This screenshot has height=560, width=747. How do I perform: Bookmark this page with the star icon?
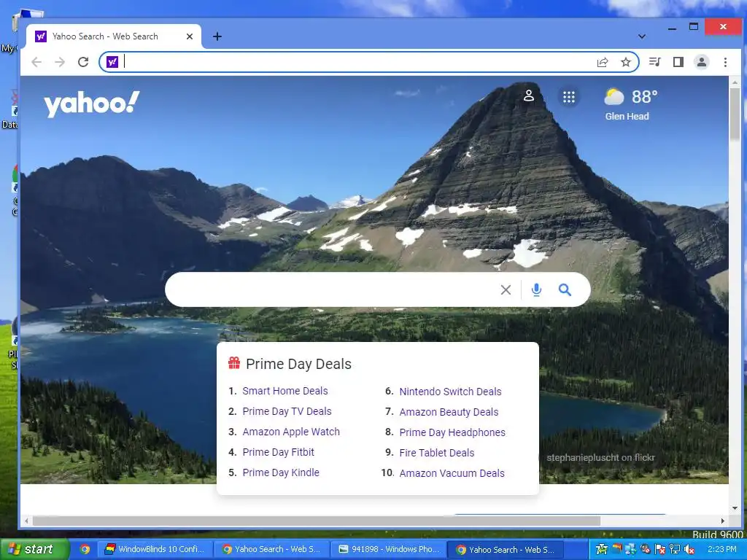click(x=626, y=62)
